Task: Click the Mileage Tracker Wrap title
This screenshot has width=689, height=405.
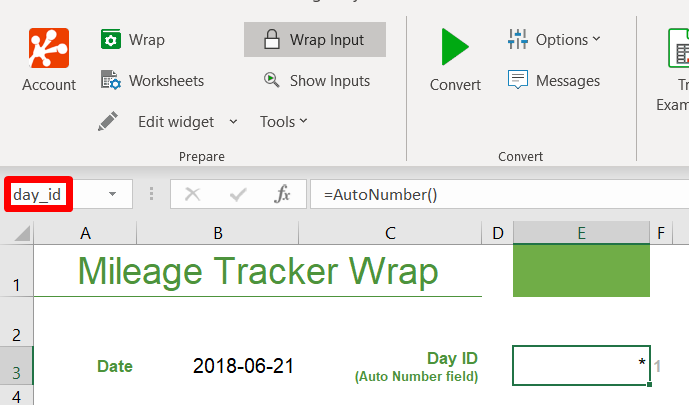Action: tap(258, 271)
